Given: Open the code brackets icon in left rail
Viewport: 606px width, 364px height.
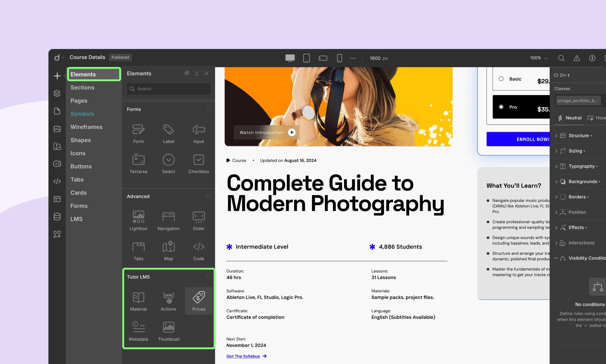Looking at the screenshot, I should coord(57,181).
